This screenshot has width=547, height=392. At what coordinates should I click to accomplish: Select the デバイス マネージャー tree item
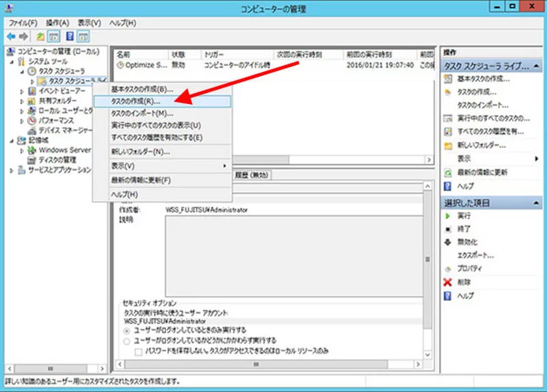(64, 130)
